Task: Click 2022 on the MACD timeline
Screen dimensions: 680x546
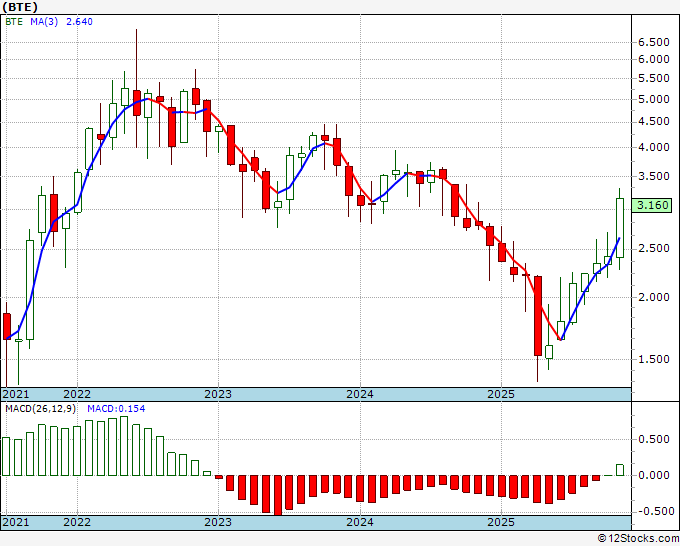Action: pos(77,522)
